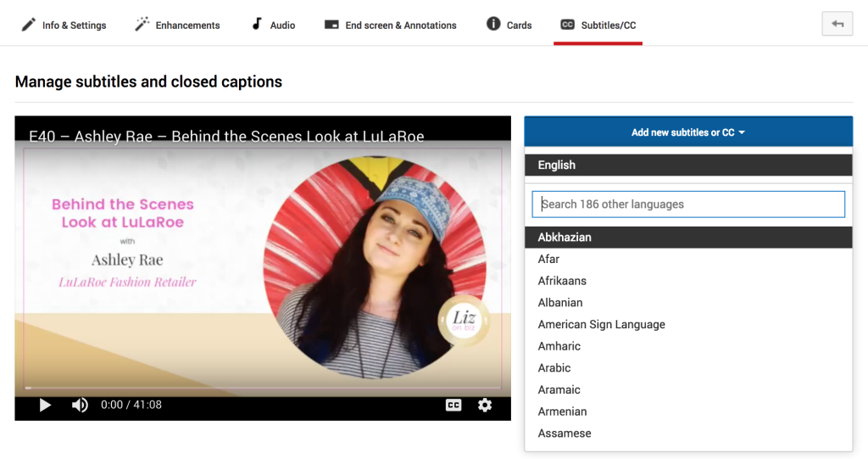
Task: Click the Search 186 other languages field
Action: click(x=688, y=204)
